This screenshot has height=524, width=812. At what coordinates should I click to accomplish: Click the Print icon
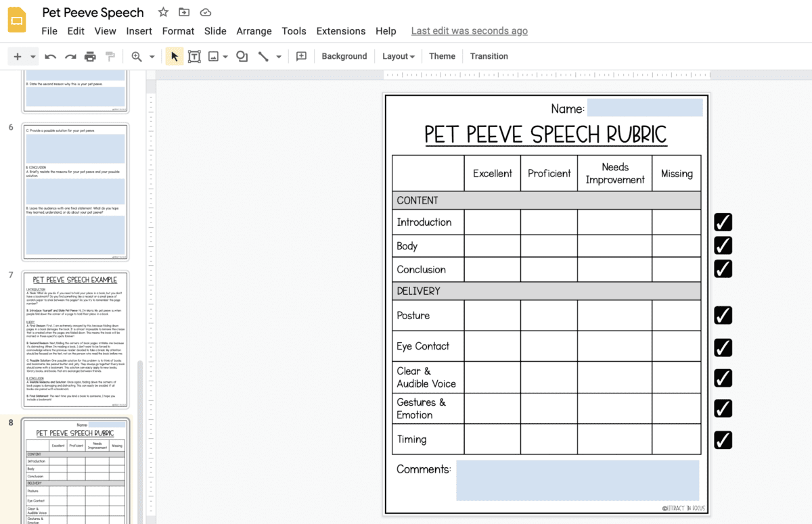90,56
